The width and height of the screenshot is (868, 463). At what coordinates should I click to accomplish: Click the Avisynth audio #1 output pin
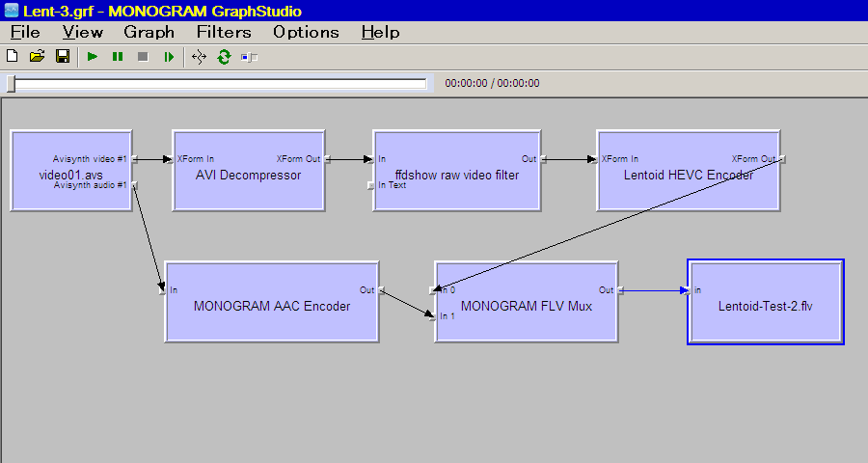click(134, 185)
